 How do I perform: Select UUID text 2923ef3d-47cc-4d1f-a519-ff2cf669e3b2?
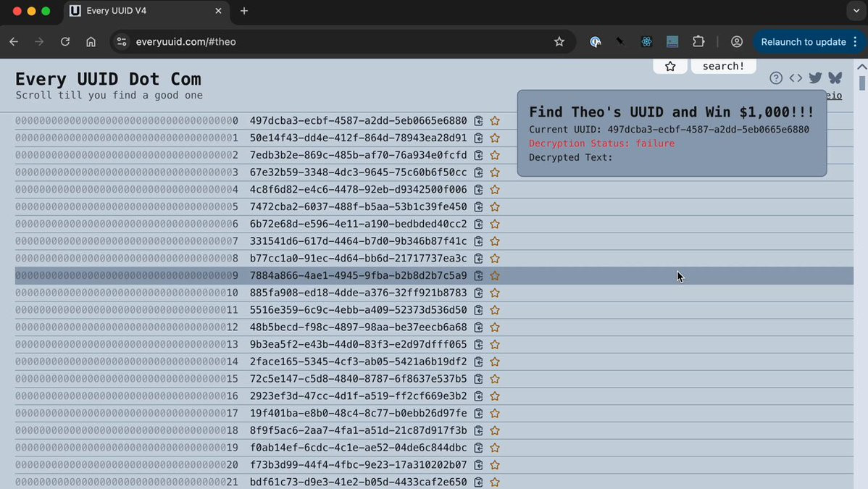coord(358,396)
